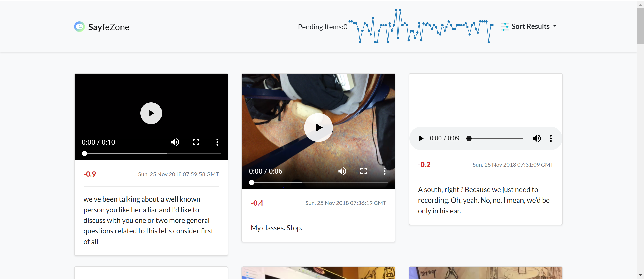
Task: Click the sentiment sparkline chart in the header
Action: [421, 26]
